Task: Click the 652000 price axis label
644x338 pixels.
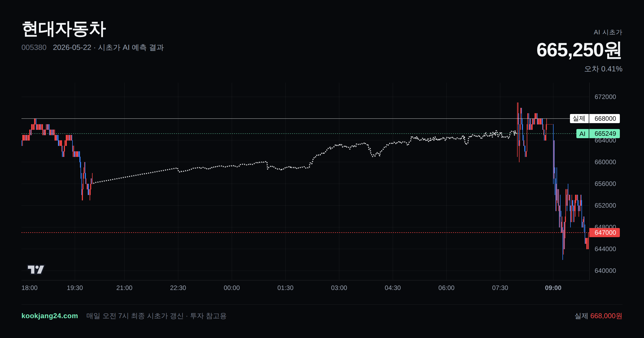Action: point(605,205)
